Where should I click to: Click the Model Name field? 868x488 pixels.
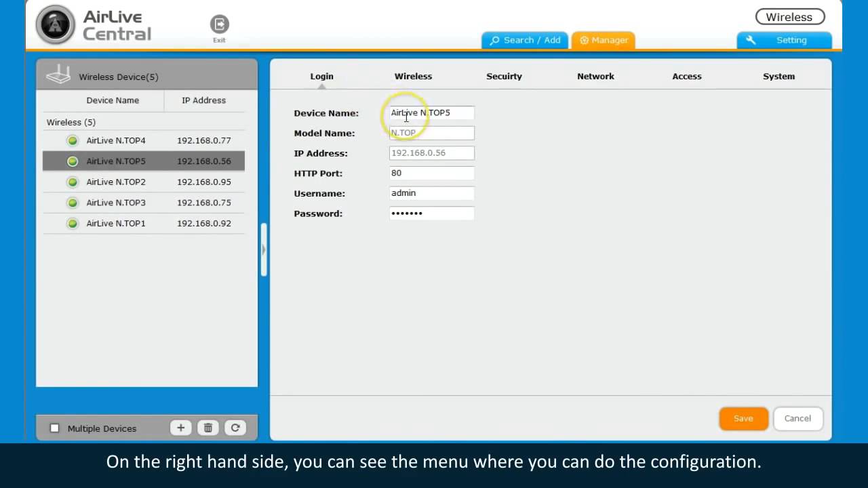(x=432, y=133)
